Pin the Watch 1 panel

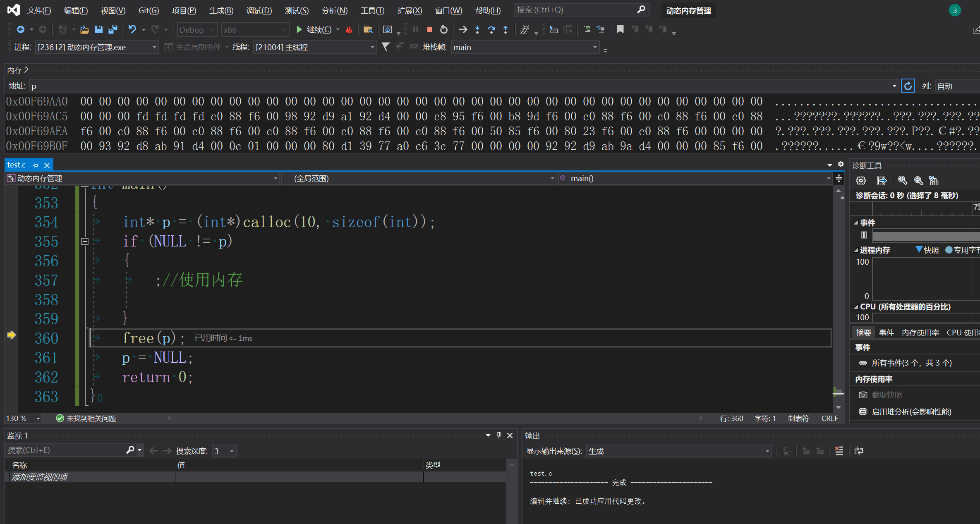[x=499, y=435]
